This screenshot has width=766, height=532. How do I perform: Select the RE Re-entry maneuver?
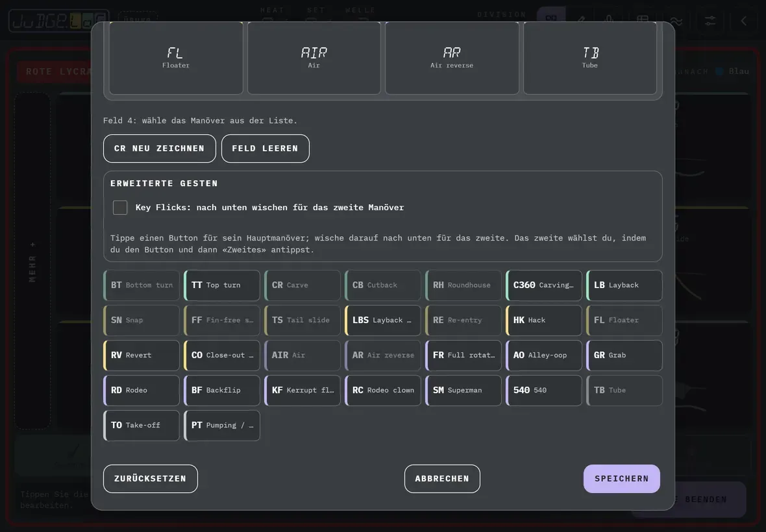coord(463,320)
